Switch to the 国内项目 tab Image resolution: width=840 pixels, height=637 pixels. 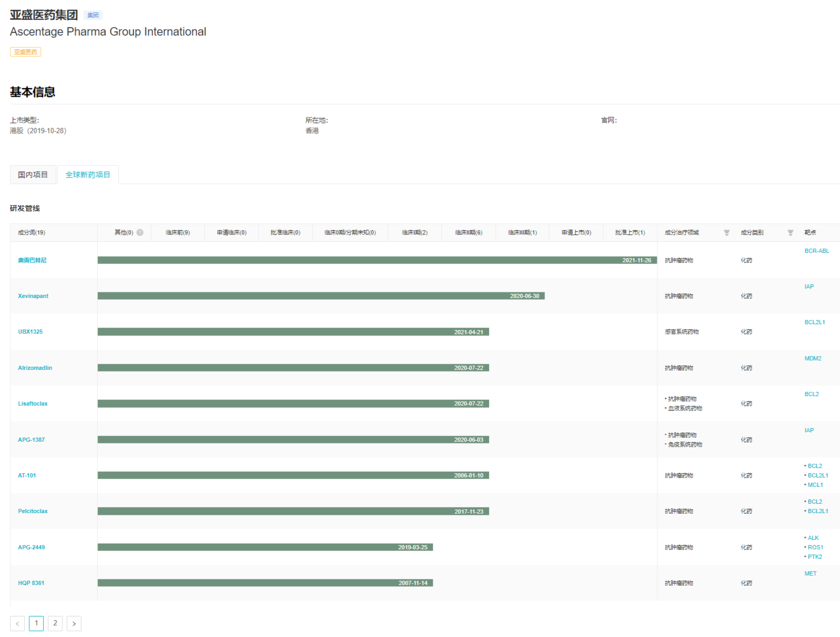pyautogui.click(x=33, y=175)
